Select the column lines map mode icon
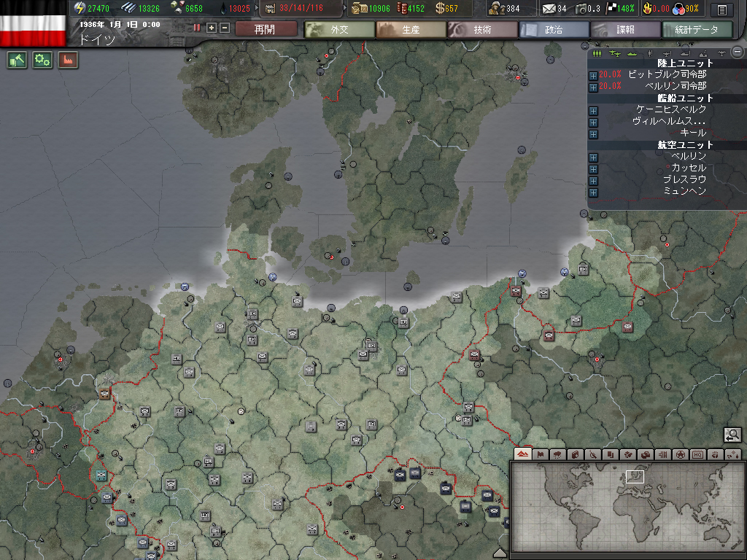The height and width of the screenshot is (560, 747). (662, 454)
